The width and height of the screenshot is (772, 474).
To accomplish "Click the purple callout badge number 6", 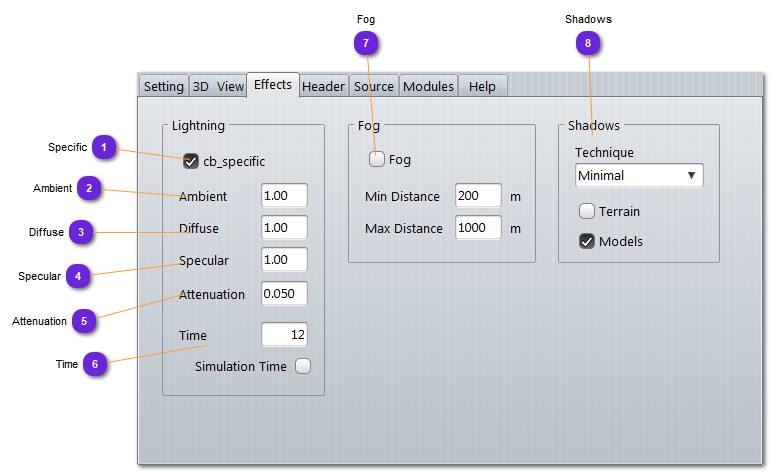I will coord(95,364).
